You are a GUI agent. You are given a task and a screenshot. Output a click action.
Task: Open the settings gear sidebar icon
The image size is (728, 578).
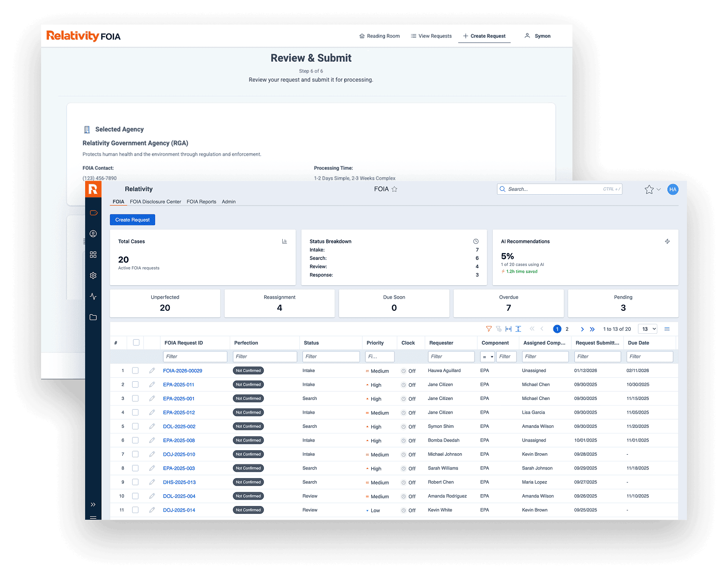(93, 276)
